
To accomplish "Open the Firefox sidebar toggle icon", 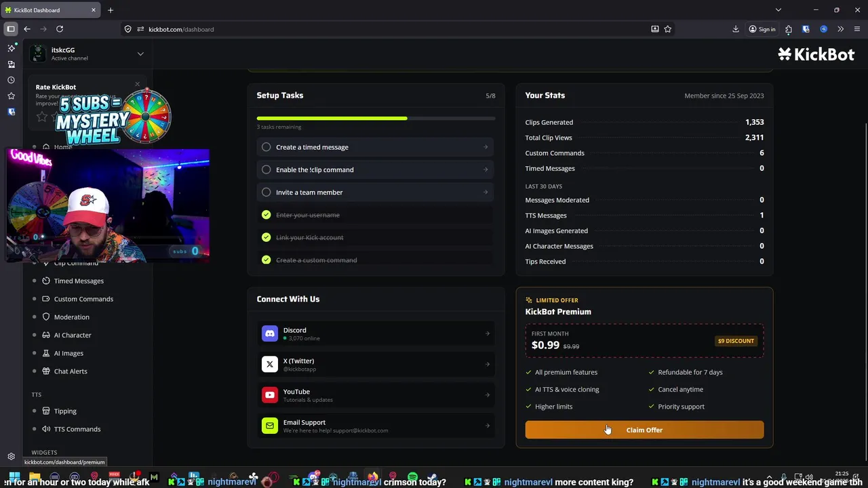I will (x=11, y=29).
